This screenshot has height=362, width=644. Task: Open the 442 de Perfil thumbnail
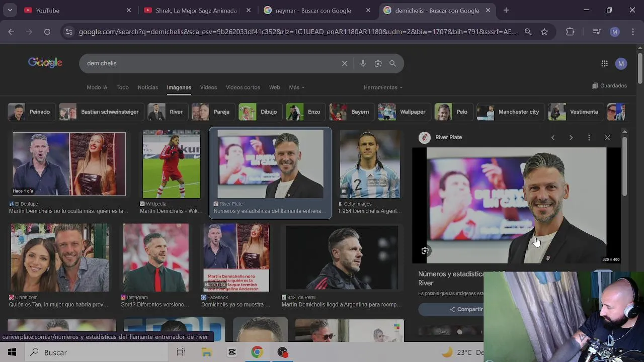(342, 258)
